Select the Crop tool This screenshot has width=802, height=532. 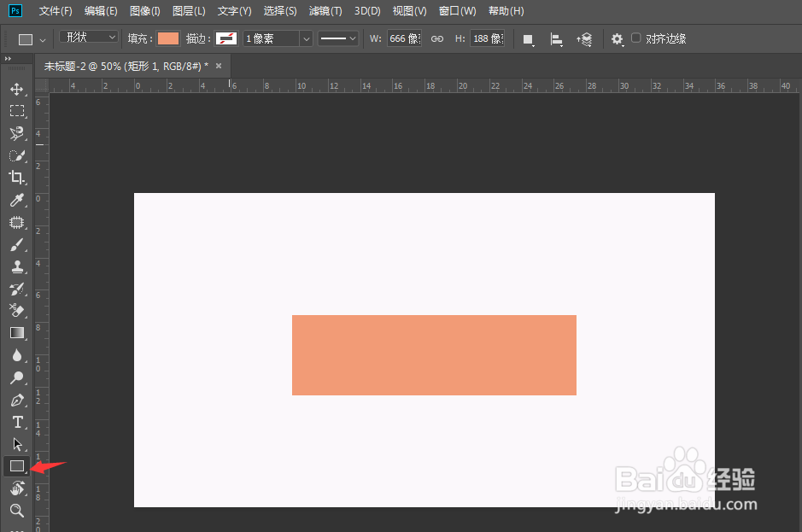point(17,178)
